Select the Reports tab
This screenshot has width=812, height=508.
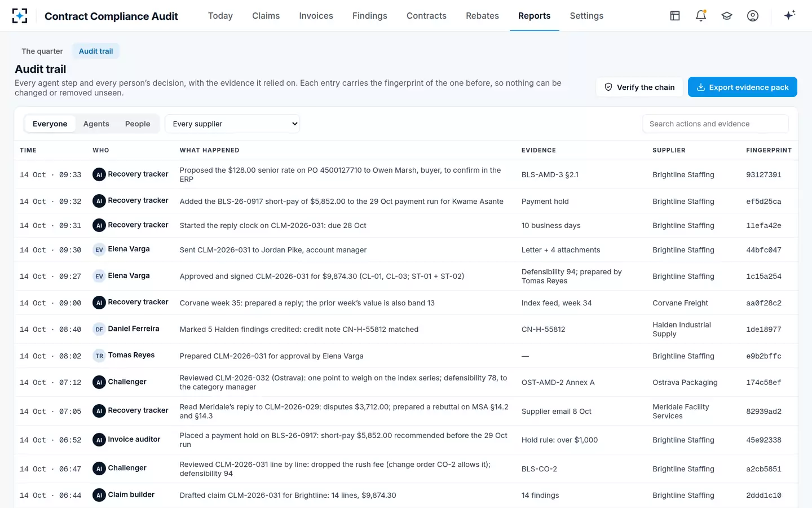[x=535, y=16]
